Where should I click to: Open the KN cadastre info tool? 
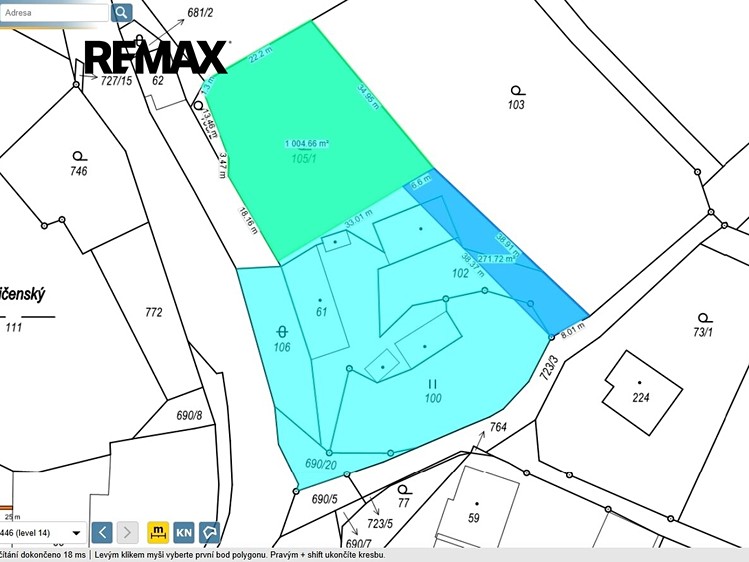point(184,532)
